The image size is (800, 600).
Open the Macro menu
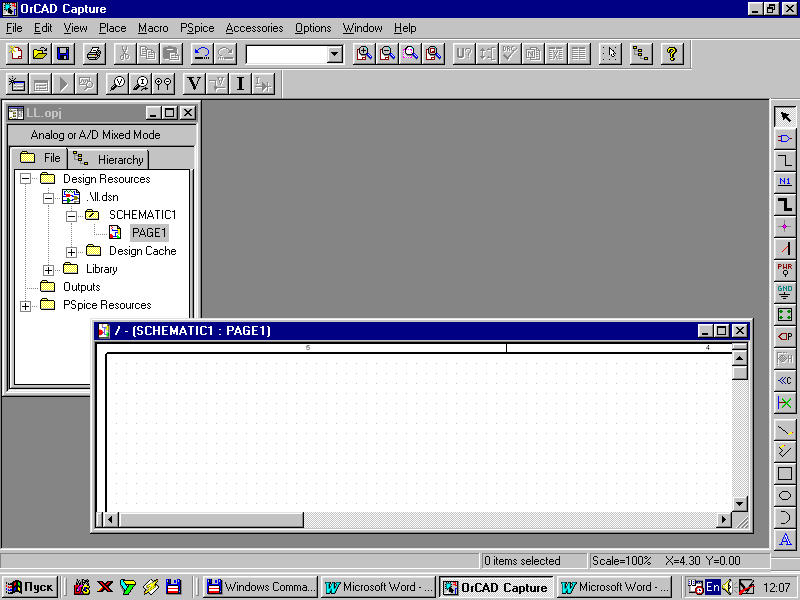pos(153,28)
